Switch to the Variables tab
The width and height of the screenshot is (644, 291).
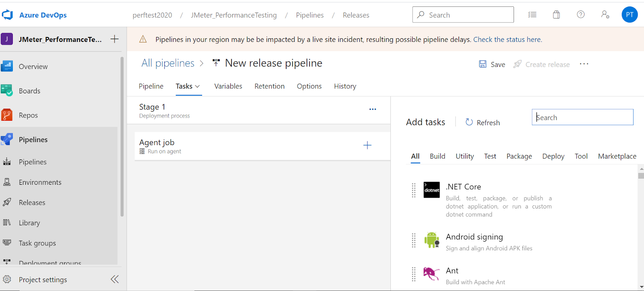(228, 86)
